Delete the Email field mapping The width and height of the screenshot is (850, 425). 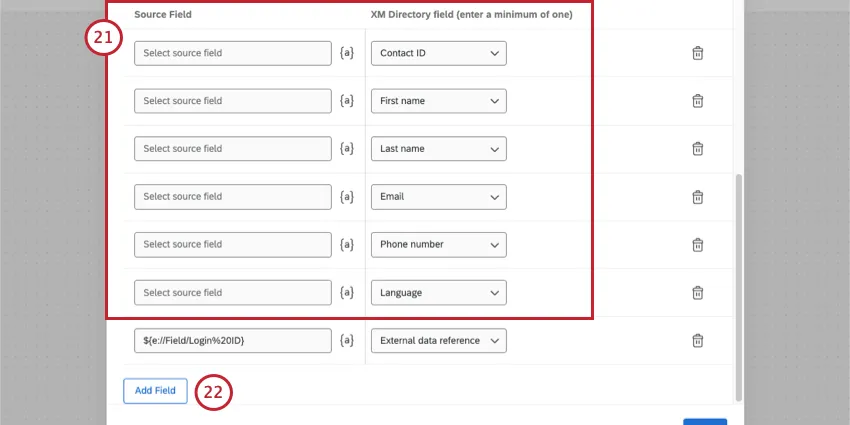coord(698,197)
